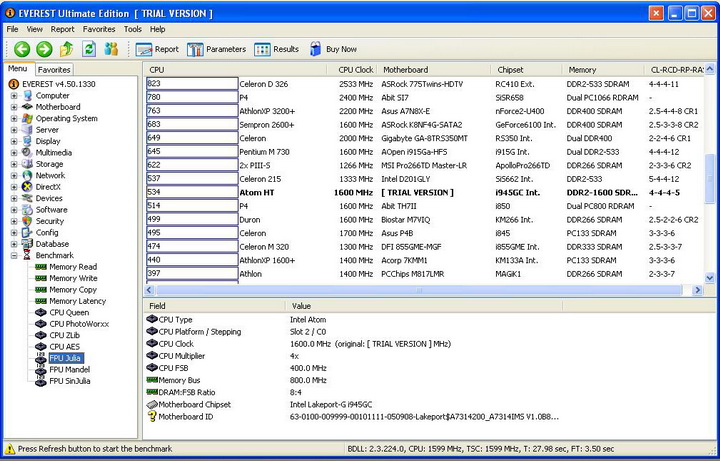
Task: Open Report from the toolbar
Action: 157,49
